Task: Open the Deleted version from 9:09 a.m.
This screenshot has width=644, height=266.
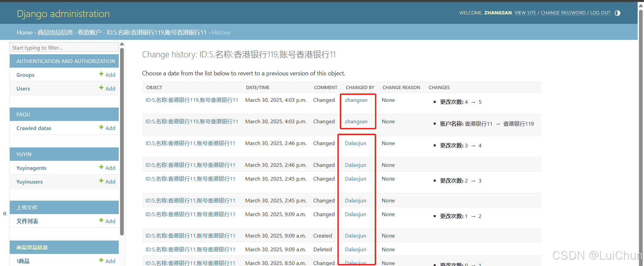Action: pyautogui.click(x=190, y=249)
